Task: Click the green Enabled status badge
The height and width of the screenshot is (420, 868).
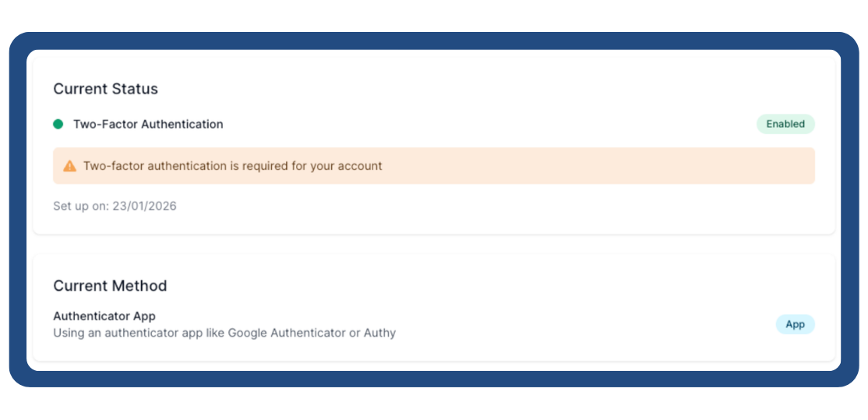Action: pos(785,124)
